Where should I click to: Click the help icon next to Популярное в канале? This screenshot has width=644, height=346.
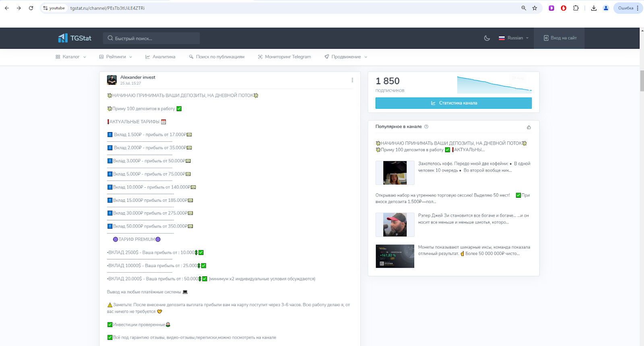coord(426,126)
